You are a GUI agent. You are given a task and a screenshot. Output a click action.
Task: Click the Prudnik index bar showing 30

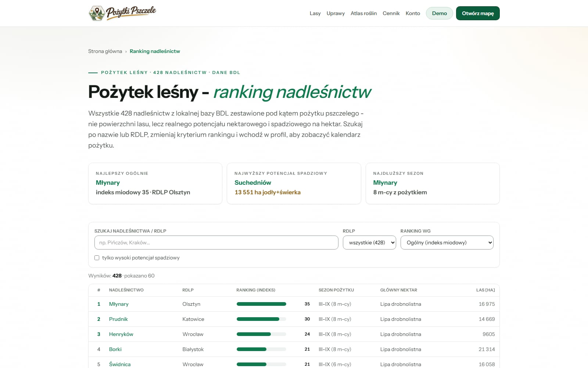click(x=261, y=319)
